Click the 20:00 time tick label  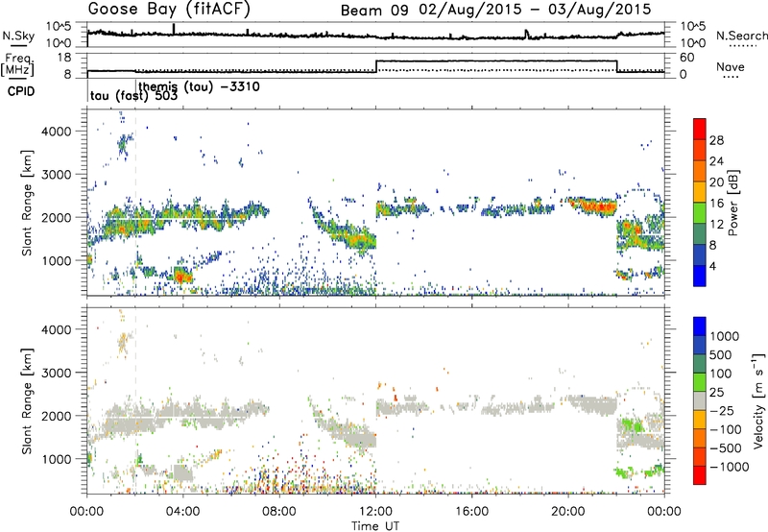(567, 512)
